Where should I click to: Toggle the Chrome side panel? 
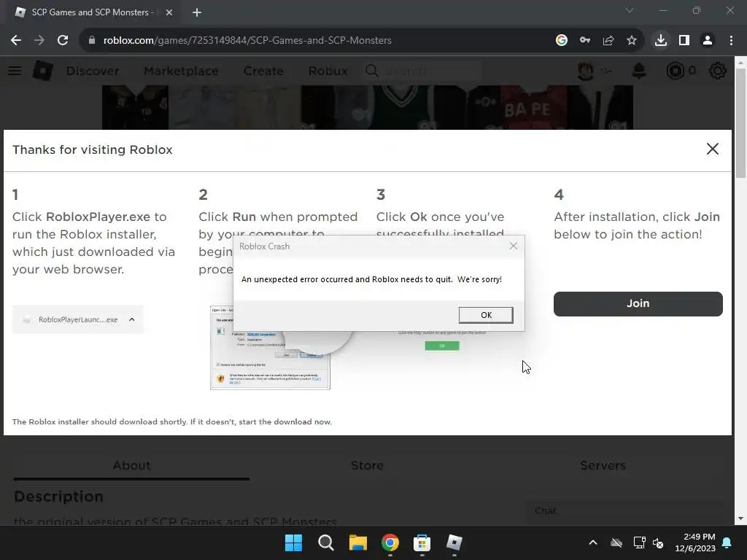684,41
